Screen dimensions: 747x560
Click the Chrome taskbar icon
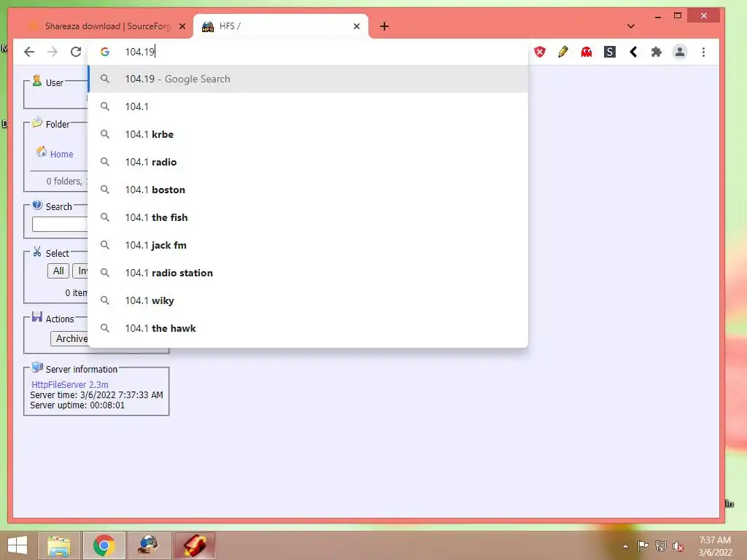click(104, 545)
